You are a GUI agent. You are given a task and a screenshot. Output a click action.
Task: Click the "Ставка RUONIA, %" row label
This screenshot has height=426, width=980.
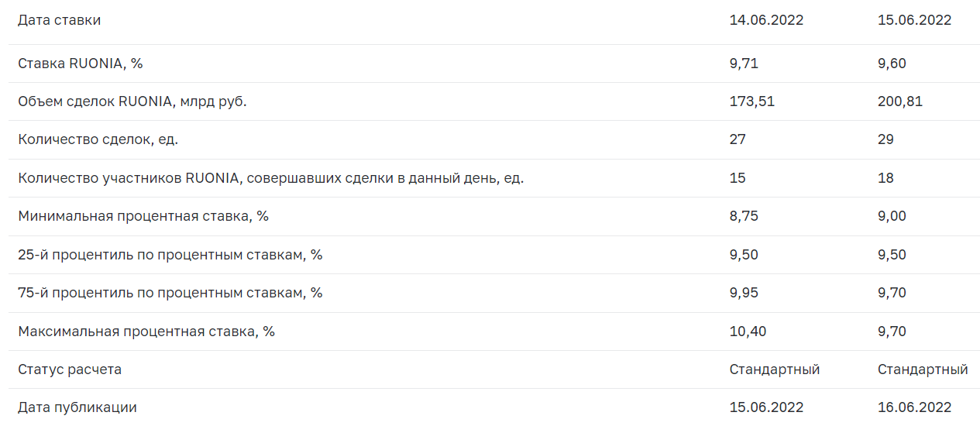pyautogui.click(x=81, y=64)
